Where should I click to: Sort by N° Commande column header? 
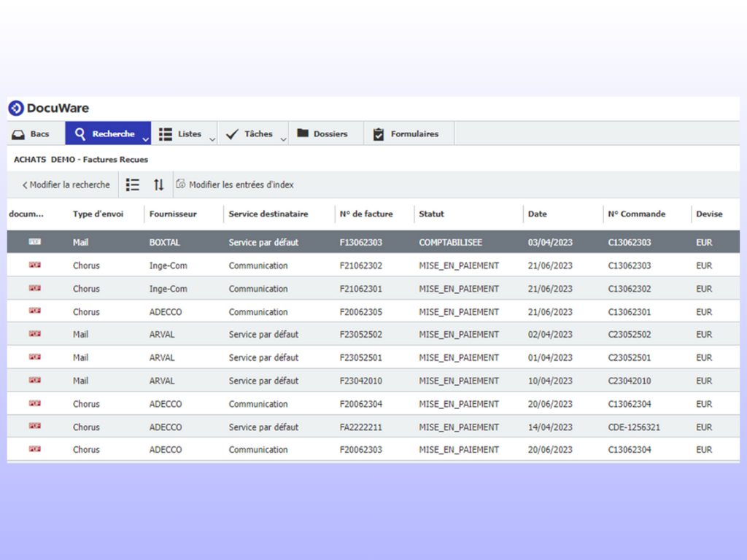[636, 214]
